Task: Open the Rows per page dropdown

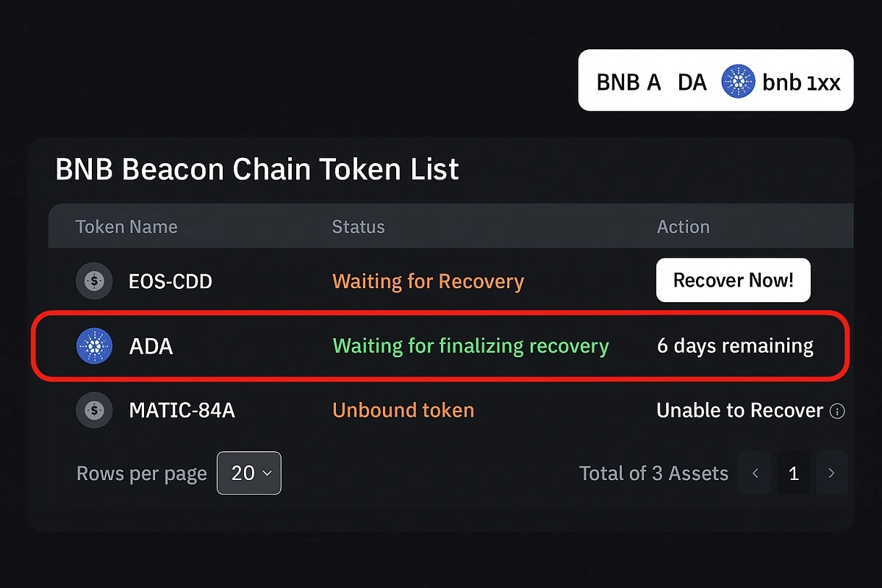Action: click(x=249, y=473)
